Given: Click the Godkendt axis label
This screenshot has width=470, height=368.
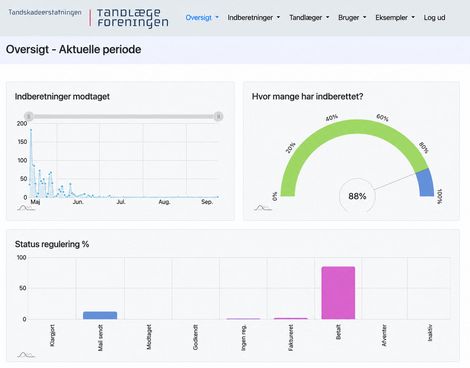Looking at the screenshot, I should pos(195,337).
